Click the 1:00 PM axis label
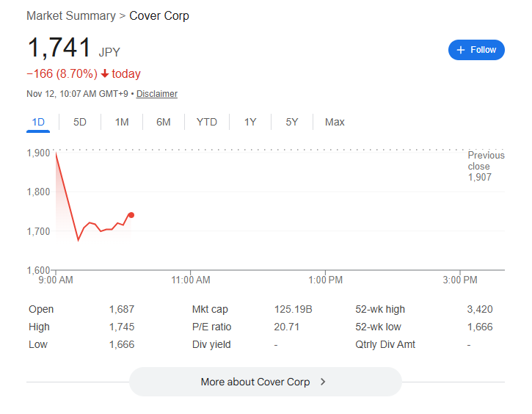Viewport: 532px width, 414px height. (x=325, y=280)
